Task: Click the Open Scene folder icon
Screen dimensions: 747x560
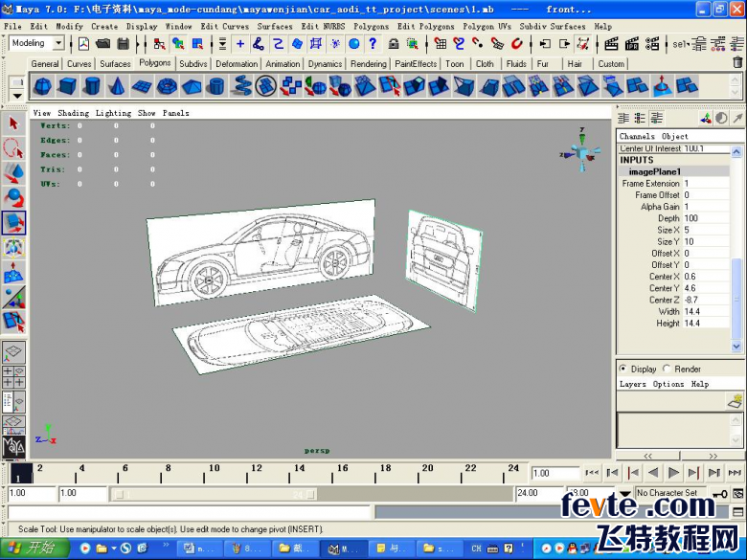Action: (102, 44)
